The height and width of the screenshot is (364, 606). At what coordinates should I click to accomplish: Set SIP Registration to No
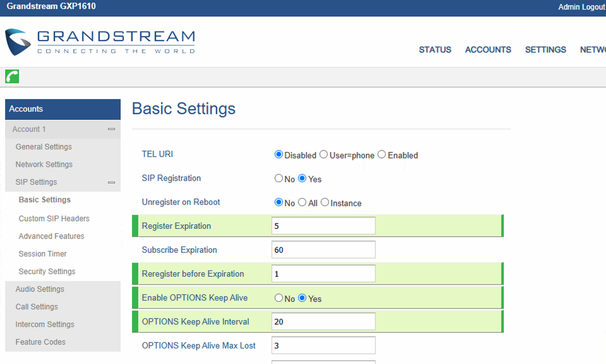pos(278,178)
